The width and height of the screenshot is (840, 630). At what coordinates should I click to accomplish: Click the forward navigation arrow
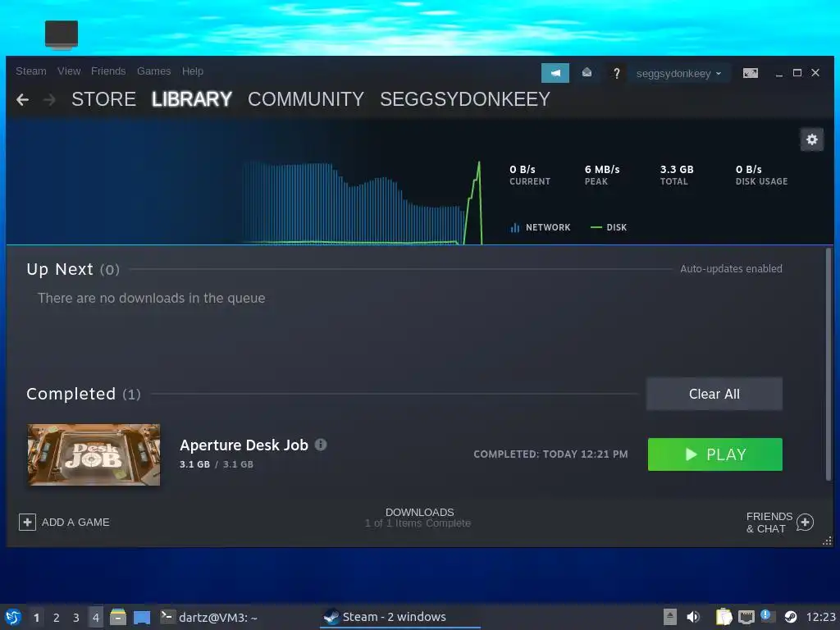48,99
